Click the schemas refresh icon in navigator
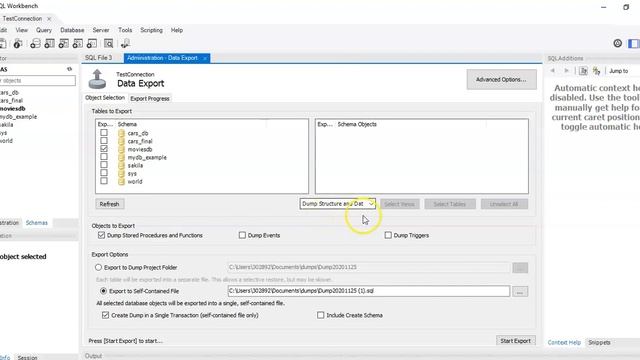640x360 pixels. 69,69
